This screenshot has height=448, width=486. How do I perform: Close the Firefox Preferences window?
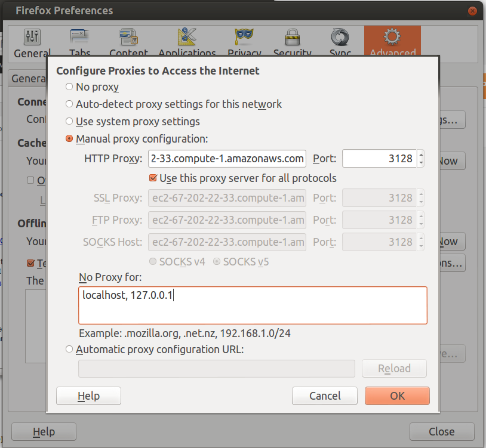pyautogui.click(x=472, y=11)
